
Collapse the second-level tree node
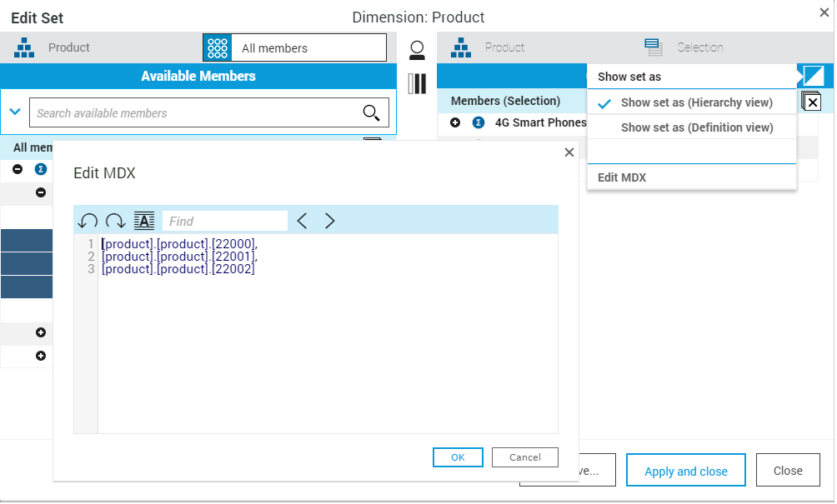pyautogui.click(x=41, y=192)
